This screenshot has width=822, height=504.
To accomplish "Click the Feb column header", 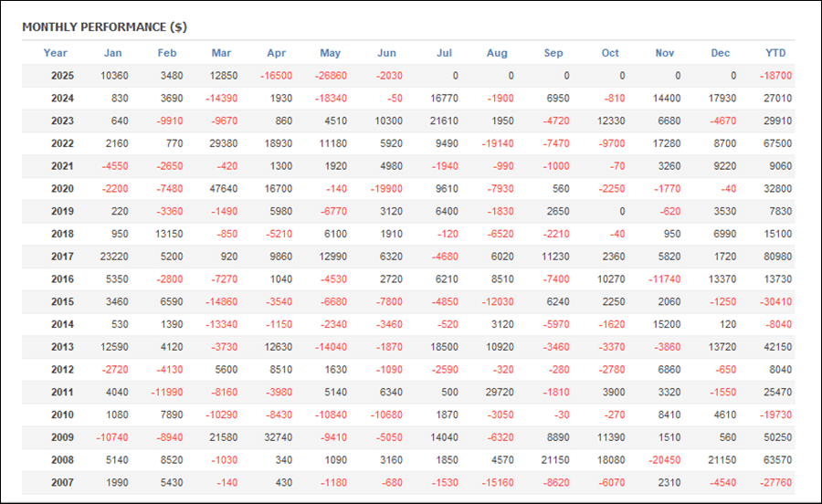I will [x=167, y=53].
